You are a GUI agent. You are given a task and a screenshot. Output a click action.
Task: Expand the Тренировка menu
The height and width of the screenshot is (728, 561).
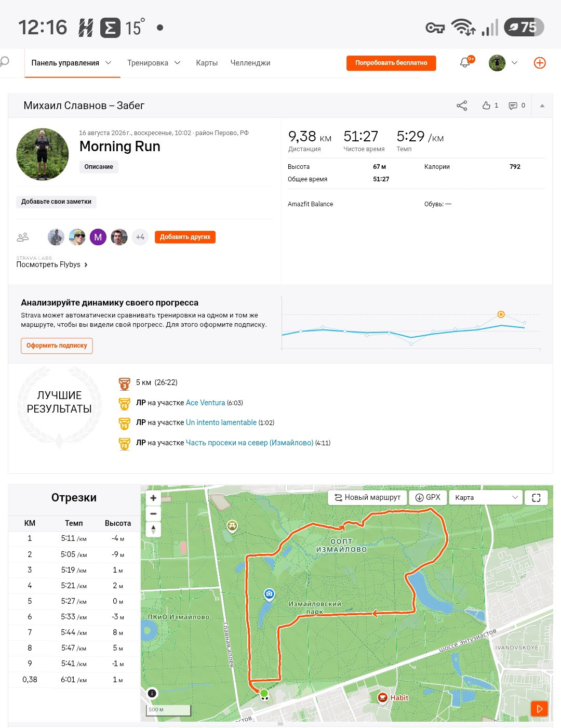click(154, 63)
